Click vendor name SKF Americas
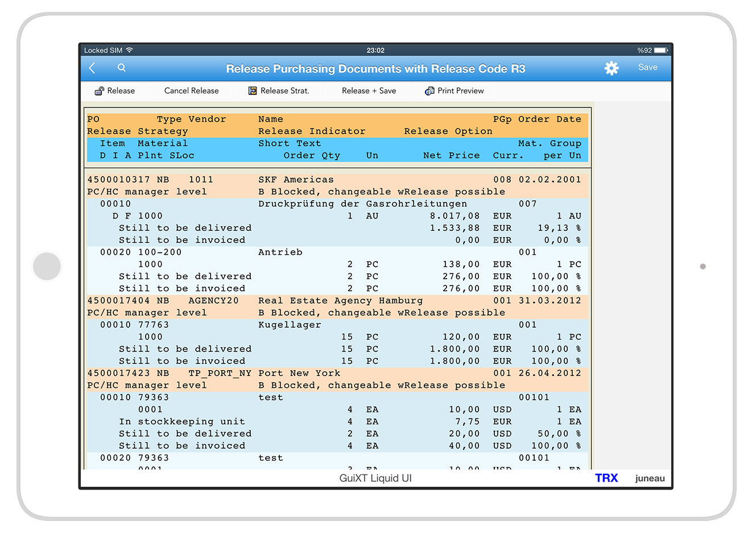756x538 pixels. 296,180
